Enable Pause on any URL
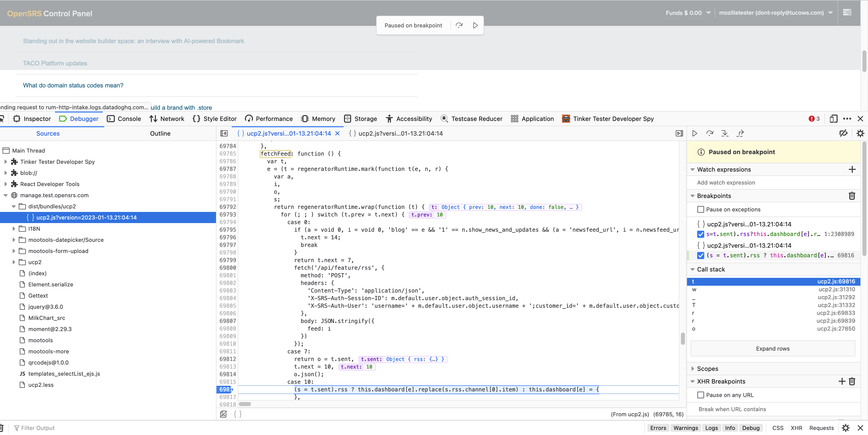The height and width of the screenshot is (435, 868). (701, 395)
